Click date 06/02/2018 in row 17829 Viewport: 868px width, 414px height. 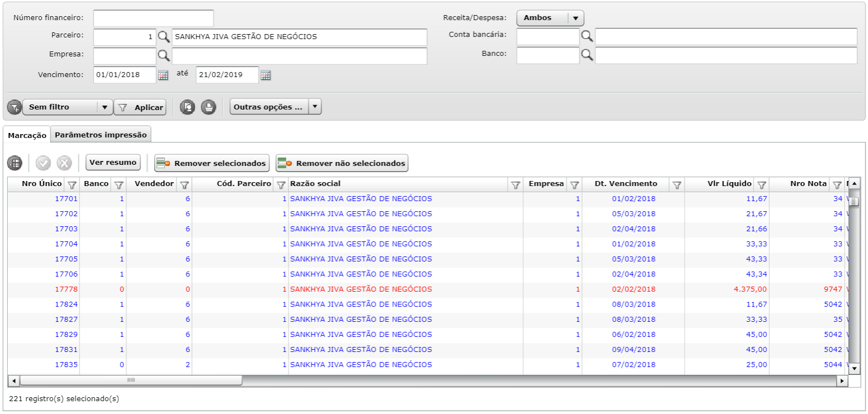pos(634,335)
